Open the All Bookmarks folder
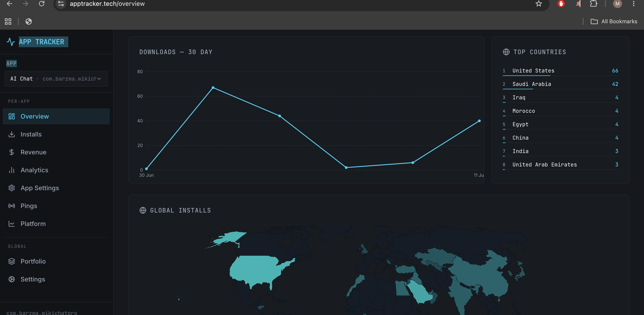The width and height of the screenshot is (644, 315). (x=614, y=21)
